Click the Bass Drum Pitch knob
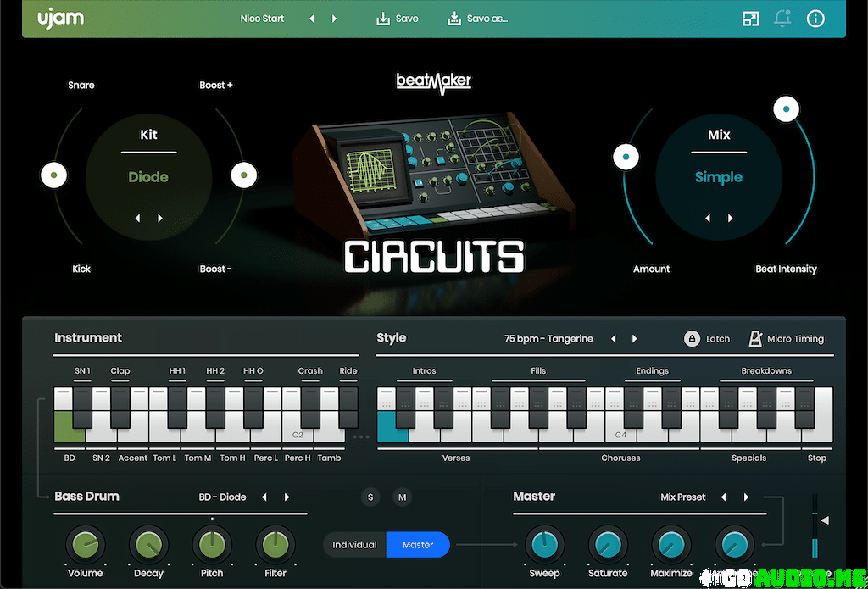 [x=212, y=545]
